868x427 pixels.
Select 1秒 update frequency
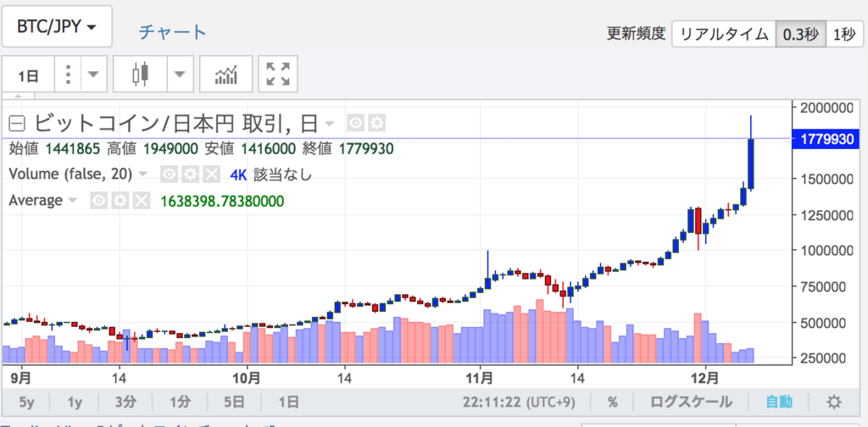(x=844, y=34)
